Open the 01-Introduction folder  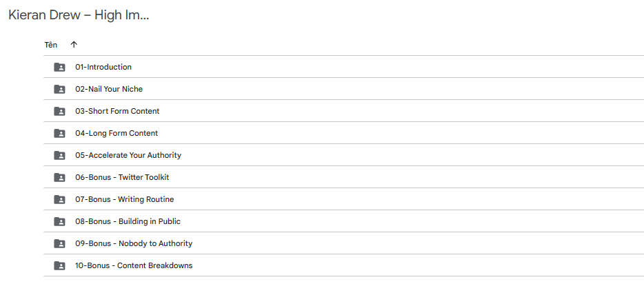[x=103, y=67]
